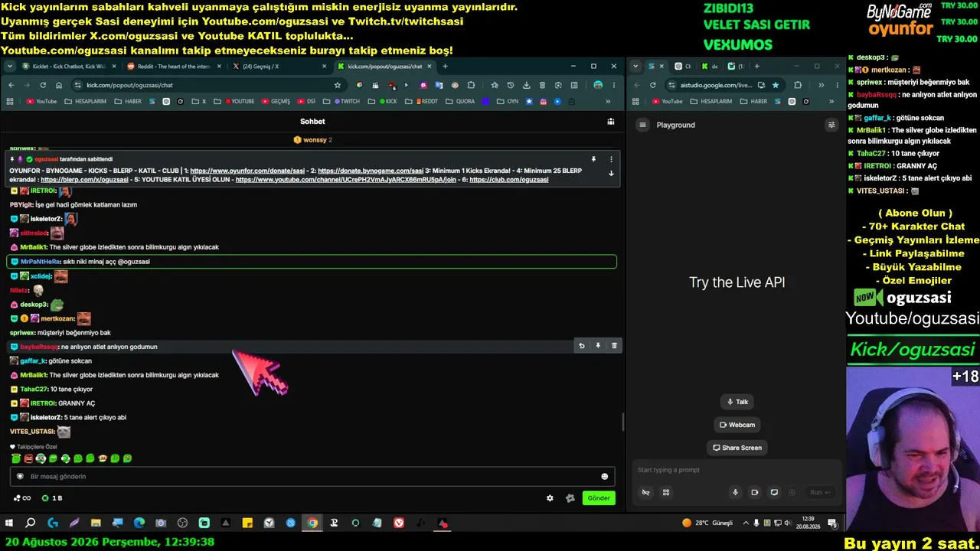Viewport: 980px width, 551px height.
Task: Open the tab search dropdown in Kick window
Action: point(10,67)
